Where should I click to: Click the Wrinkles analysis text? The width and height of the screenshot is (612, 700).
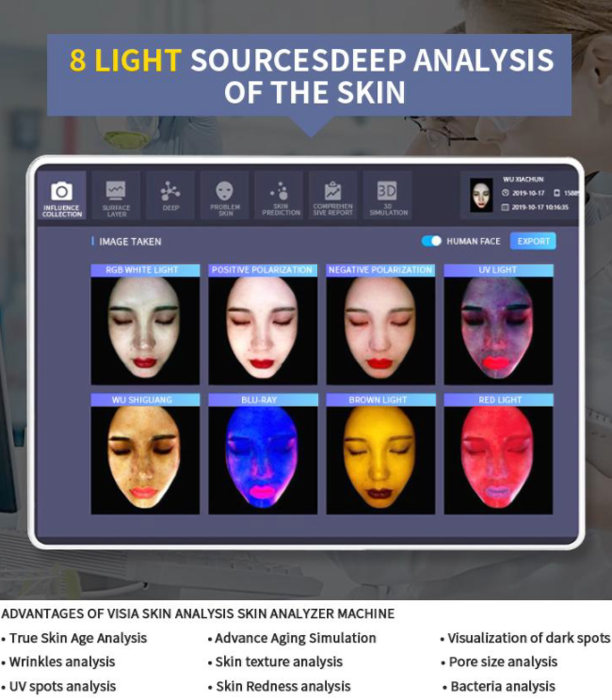tap(62, 662)
